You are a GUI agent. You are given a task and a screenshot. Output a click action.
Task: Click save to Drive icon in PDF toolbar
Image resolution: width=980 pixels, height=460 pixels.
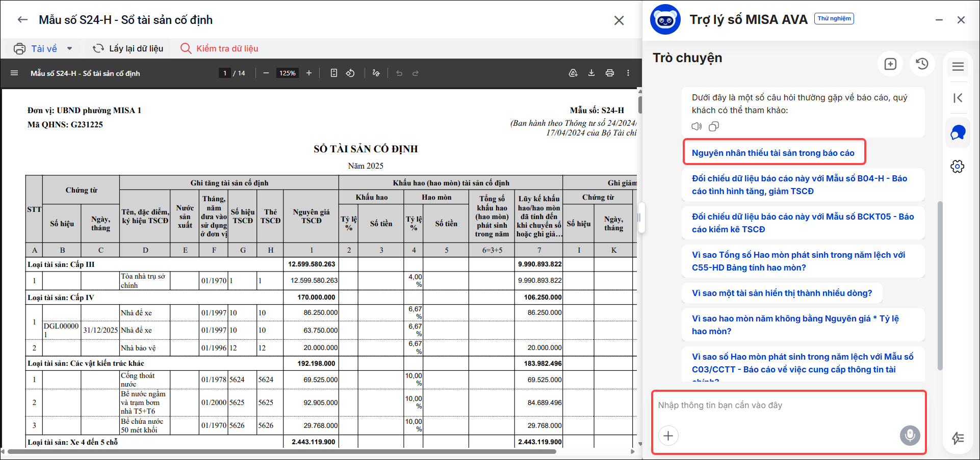(x=573, y=73)
